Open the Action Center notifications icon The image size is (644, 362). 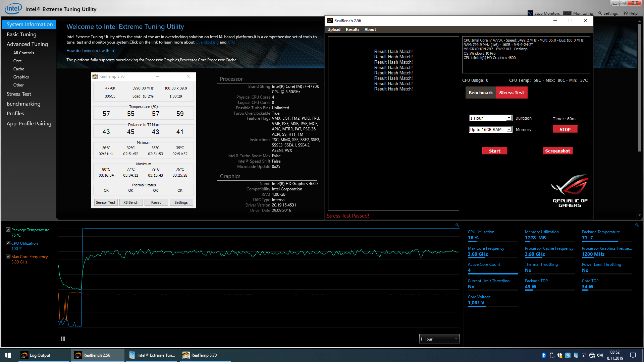pyautogui.click(x=633, y=355)
